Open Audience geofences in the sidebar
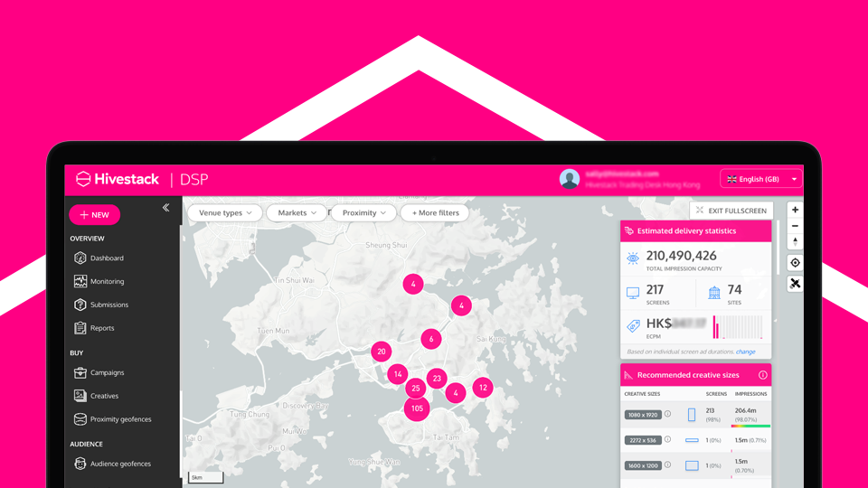Image resolution: width=868 pixels, height=488 pixels. [x=120, y=464]
